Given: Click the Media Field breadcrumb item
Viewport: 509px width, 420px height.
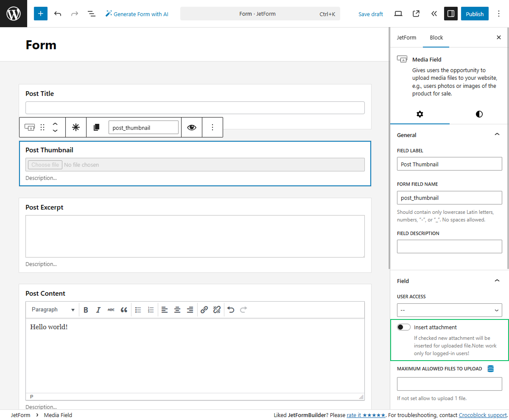Looking at the screenshot, I should [58, 415].
